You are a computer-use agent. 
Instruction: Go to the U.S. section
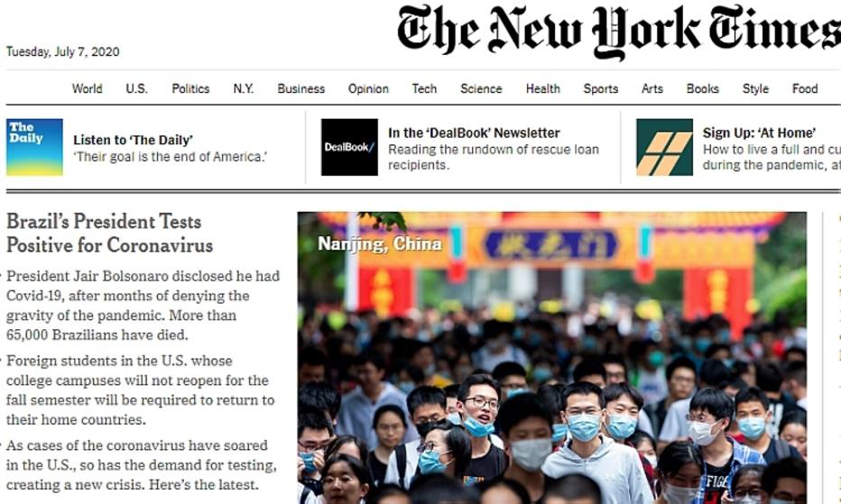click(x=136, y=88)
